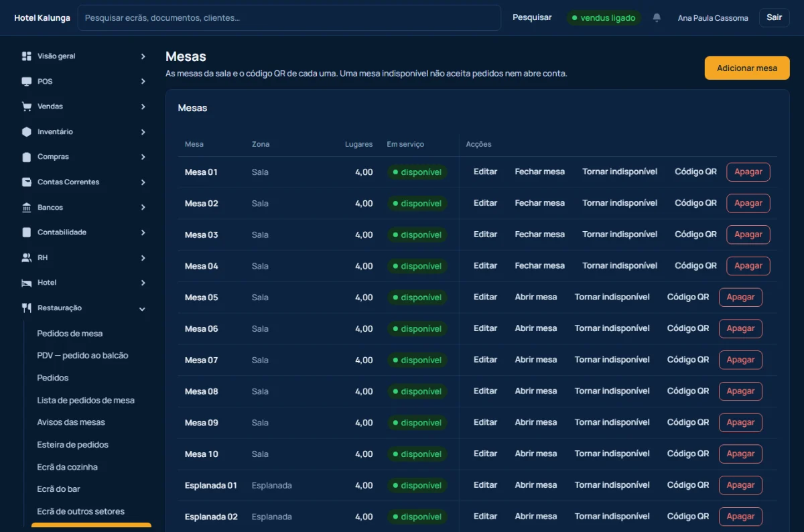The width and height of the screenshot is (804, 532).
Task: Click the Pesquisar search button
Action: point(532,17)
